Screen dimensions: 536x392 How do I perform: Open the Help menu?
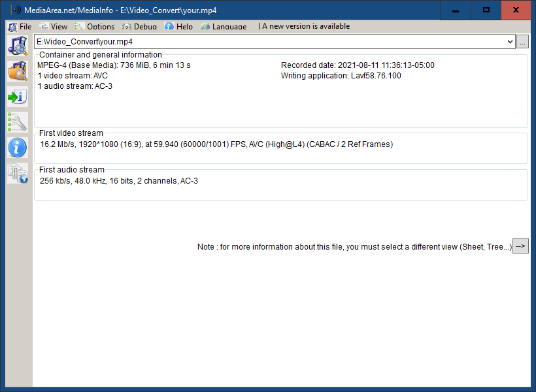tap(178, 26)
